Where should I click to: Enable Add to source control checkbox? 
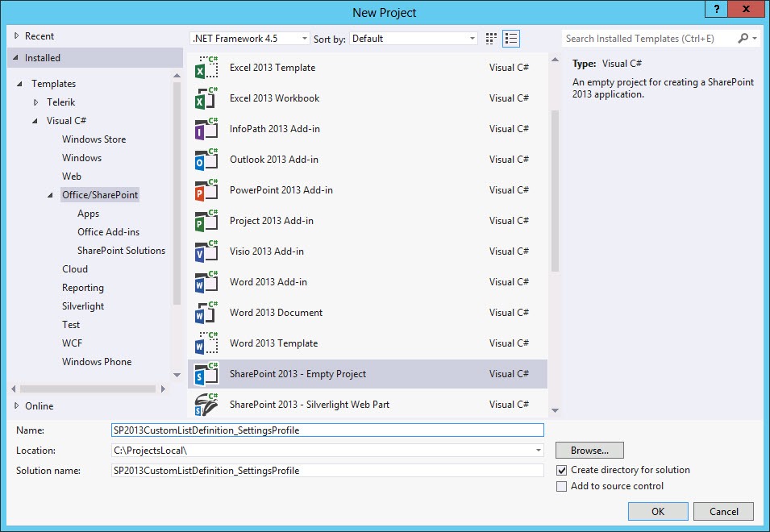point(562,486)
